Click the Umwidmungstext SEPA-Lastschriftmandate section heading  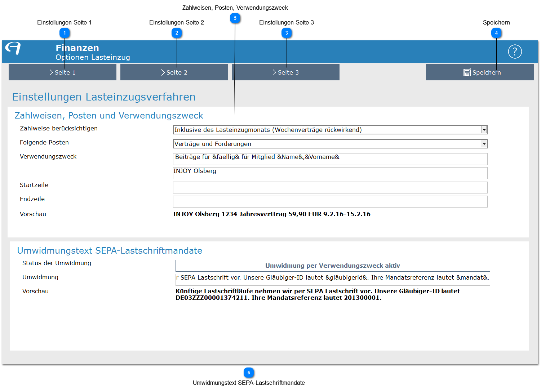coord(110,250)
